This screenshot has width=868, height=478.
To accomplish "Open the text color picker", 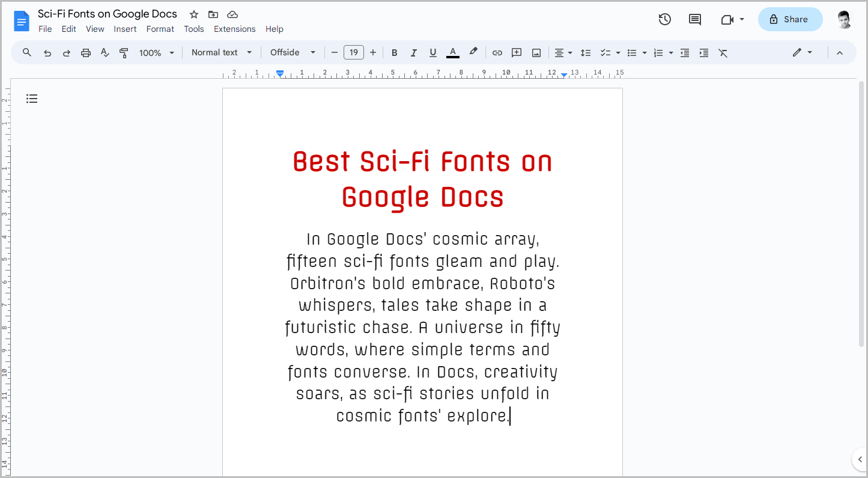I will (452, 52).
